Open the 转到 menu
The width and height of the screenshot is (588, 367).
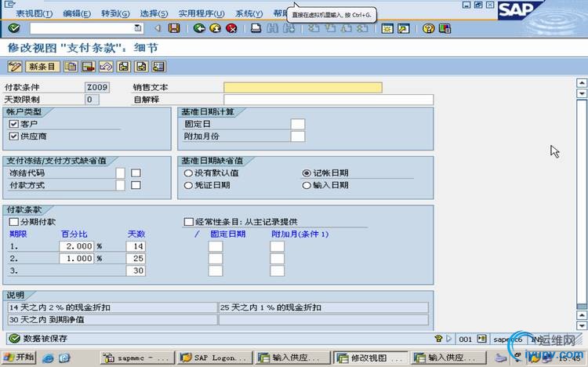pos(115,13)
